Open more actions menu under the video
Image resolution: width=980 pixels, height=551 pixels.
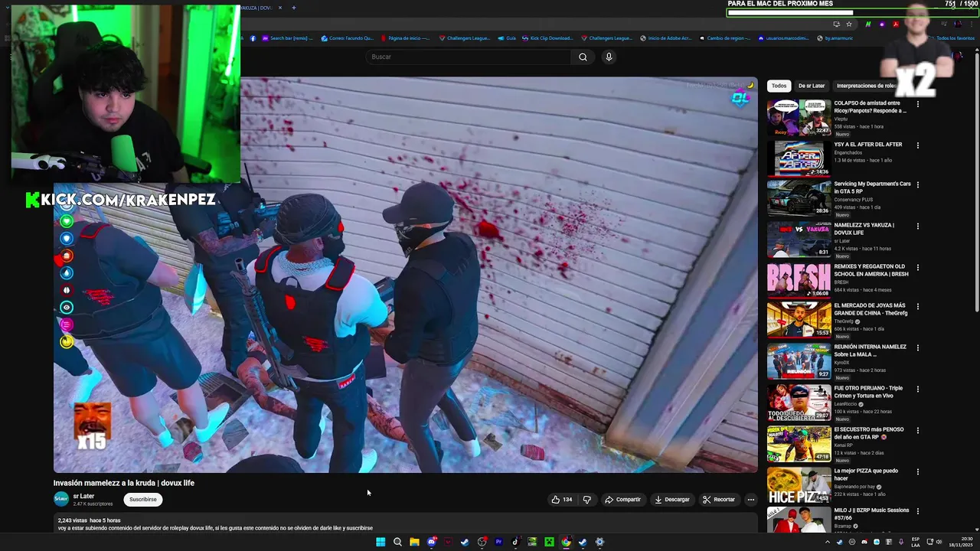click(x=750, y=500)
